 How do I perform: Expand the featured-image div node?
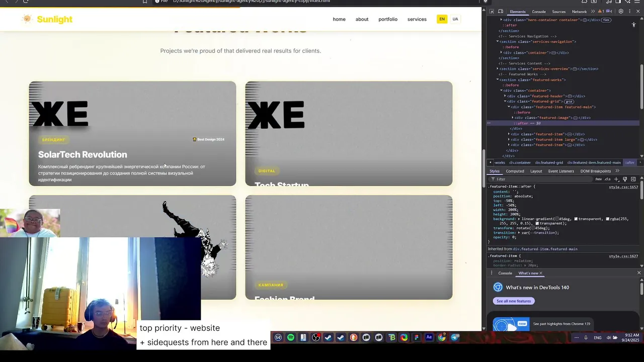pyautogui.click(x=513, y=118)
